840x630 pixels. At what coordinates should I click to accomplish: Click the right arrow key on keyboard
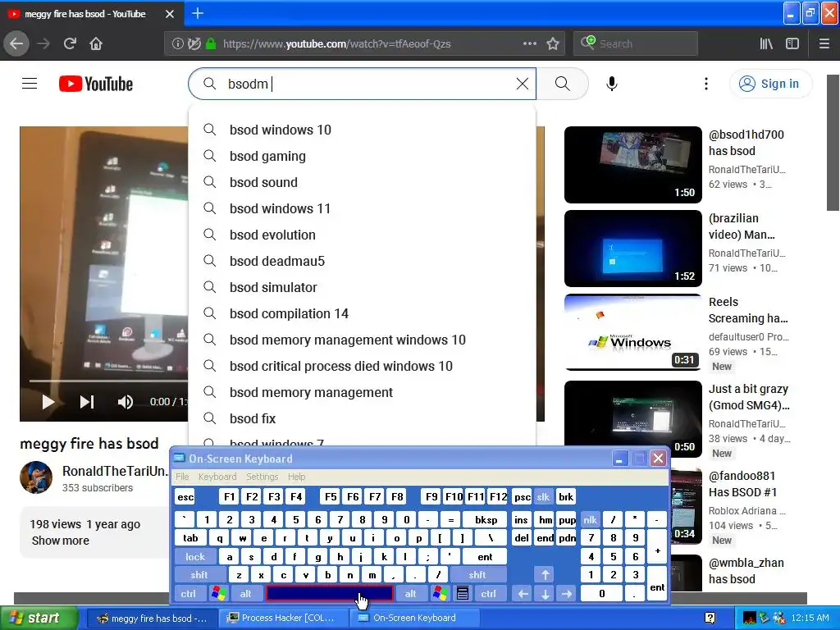point(566,594)
